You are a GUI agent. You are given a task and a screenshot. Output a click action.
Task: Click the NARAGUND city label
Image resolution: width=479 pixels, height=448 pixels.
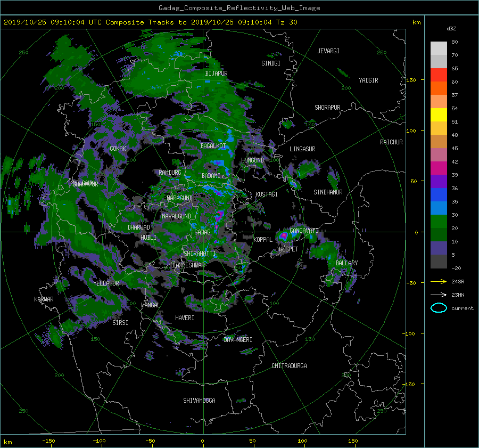tap(180, 198)
